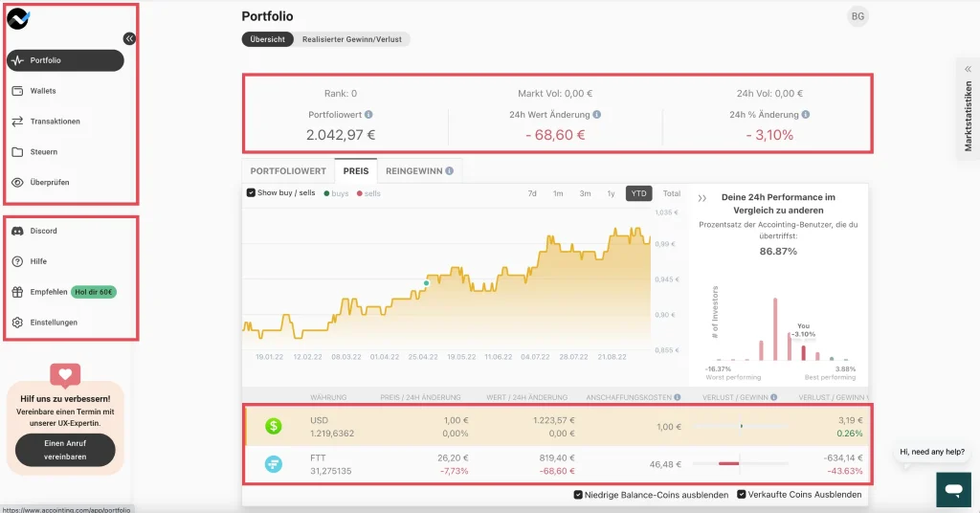Click the Einen Anruf vereinbaren button

(x=65, y=450)
